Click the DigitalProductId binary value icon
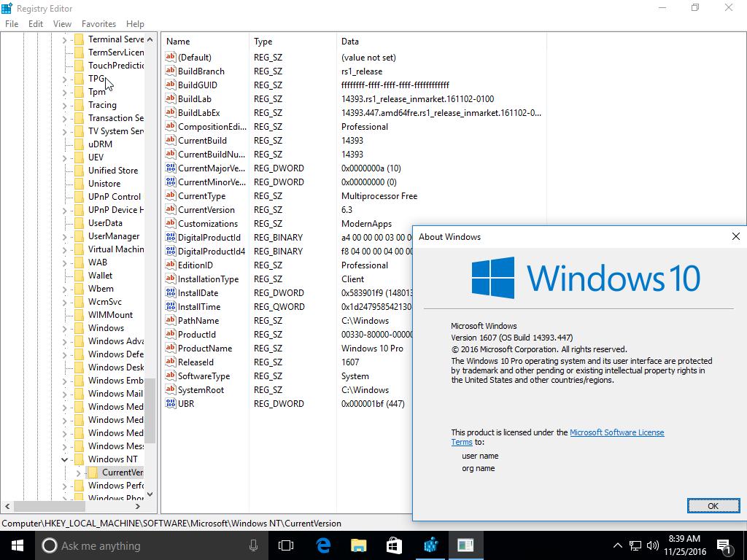The width and height of the screenshot is (747, 560). pyautogui.click(x=171, y=237)
